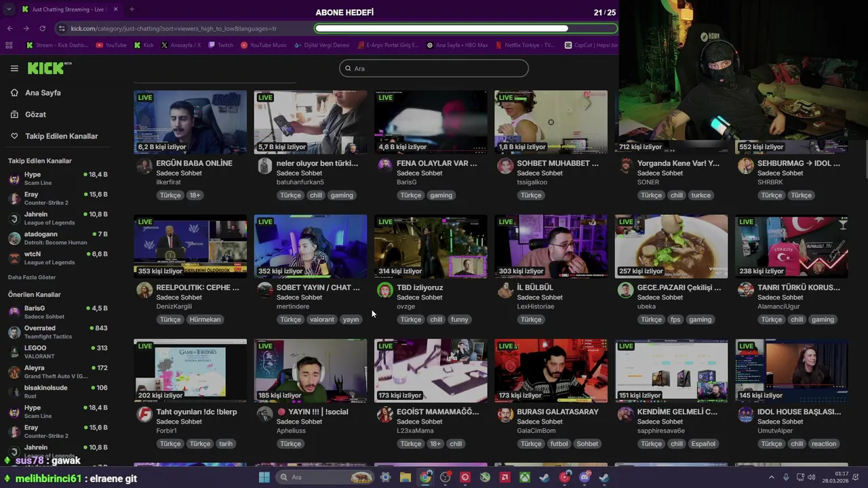Image resolution: width=868 pixels, height=488 pixels.
Task: Open Eray Counter-Strike 2 followed channel
Action: click(x=57, y=198)
